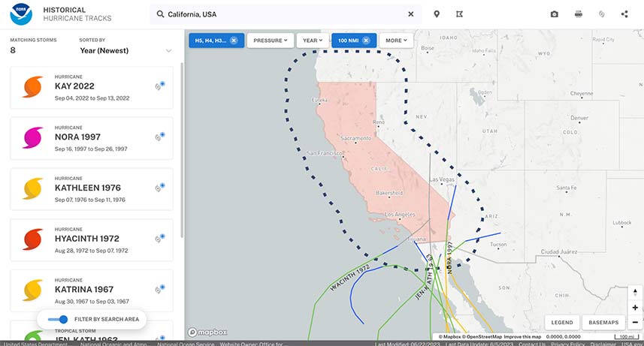Click the HYACINTH 1972 track label on map
Image resolution: width=644 pixels, height=346 pixels.
tap(350, 278)
